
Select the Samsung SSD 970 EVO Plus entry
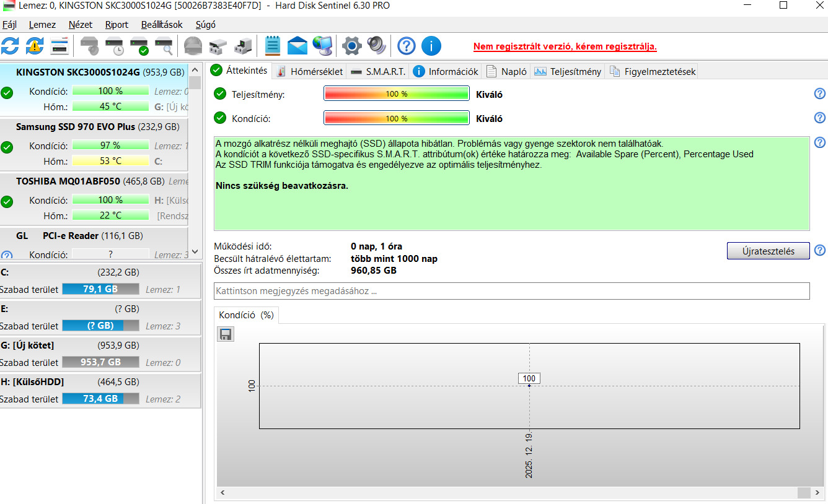click(94, 145)
